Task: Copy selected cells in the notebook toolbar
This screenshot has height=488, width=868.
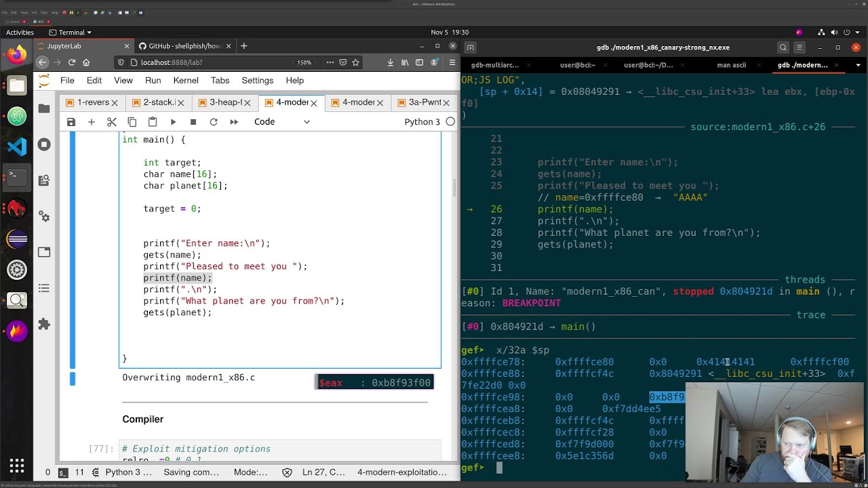Action: pos(132,122)
